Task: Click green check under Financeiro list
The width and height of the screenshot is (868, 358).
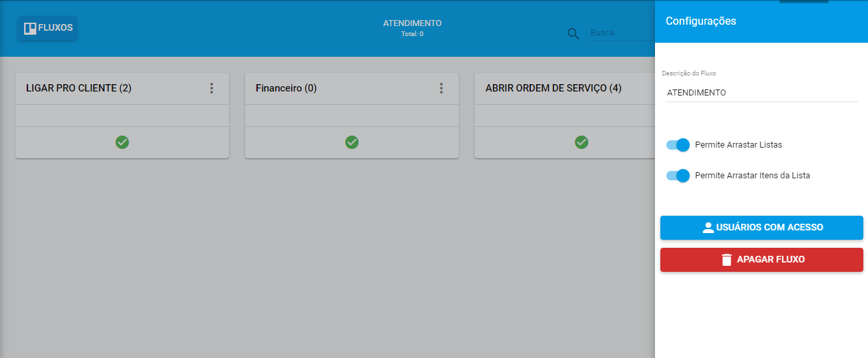Action: coord(352,142)
